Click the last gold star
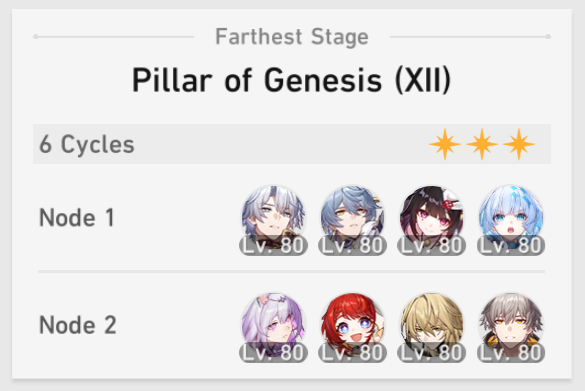The height and width of the screenshot is (391, 585). [519, 144]
